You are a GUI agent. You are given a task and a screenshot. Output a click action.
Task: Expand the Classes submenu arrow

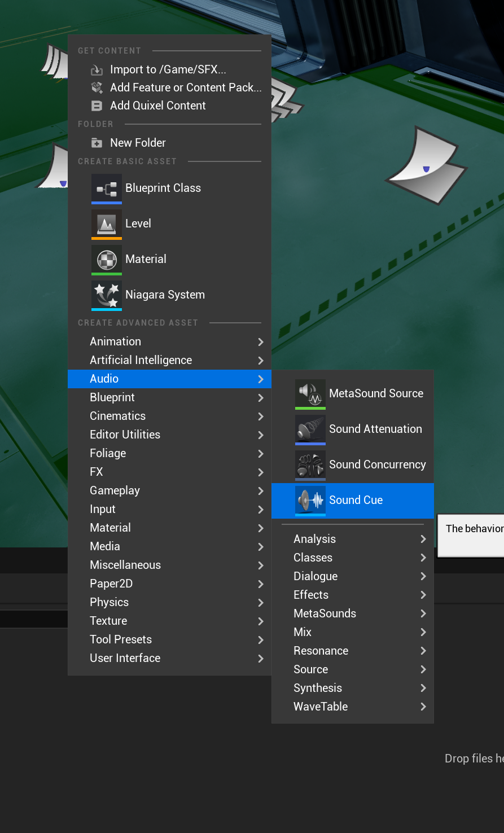click(423, 558)
